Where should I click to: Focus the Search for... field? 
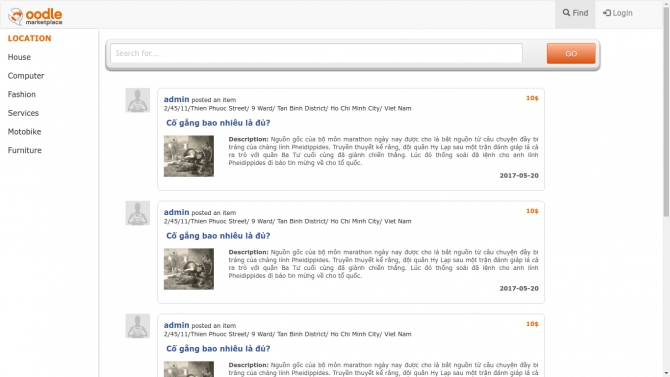click(316, 53)
